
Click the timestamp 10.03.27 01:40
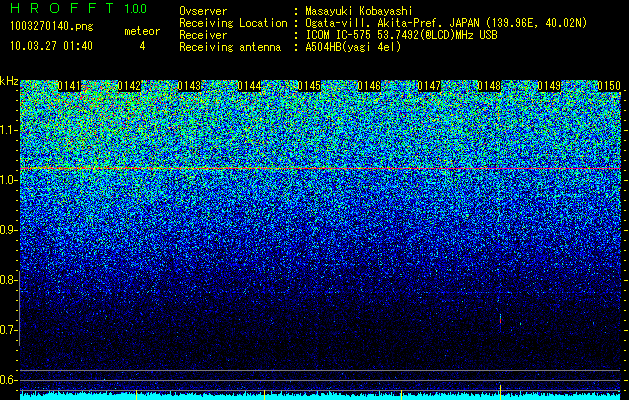pyautogui.click(x=51, y=45)
